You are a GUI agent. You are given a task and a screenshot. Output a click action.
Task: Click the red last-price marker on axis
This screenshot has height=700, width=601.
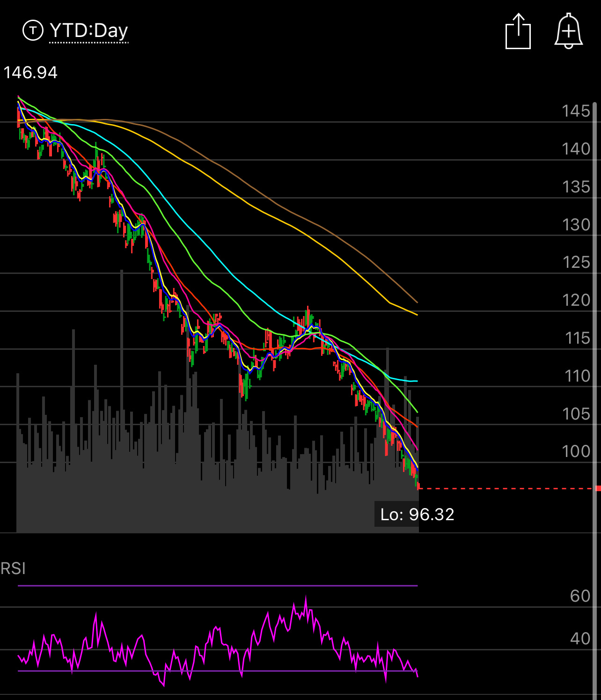point(598,488)
